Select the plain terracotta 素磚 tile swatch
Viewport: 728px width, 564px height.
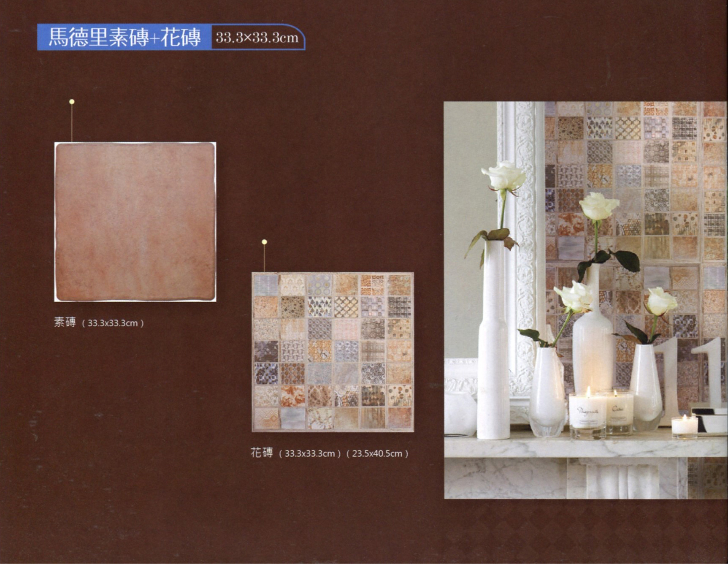135,222
